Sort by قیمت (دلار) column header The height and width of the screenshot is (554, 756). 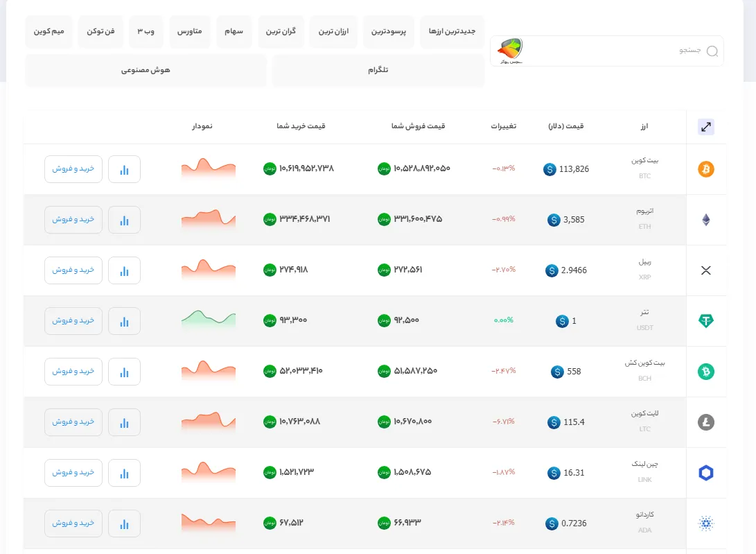(566, 126)
